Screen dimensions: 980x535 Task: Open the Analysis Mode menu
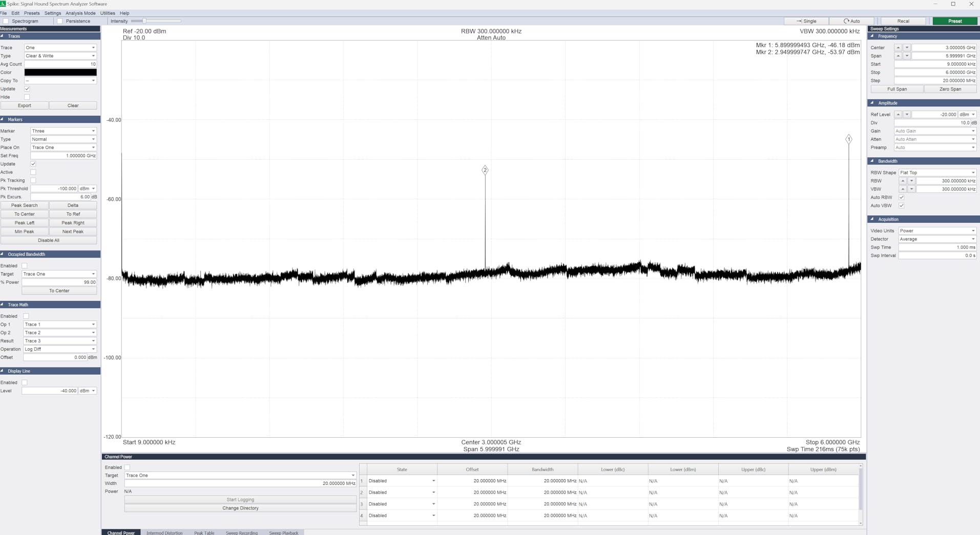pos(80,13)
